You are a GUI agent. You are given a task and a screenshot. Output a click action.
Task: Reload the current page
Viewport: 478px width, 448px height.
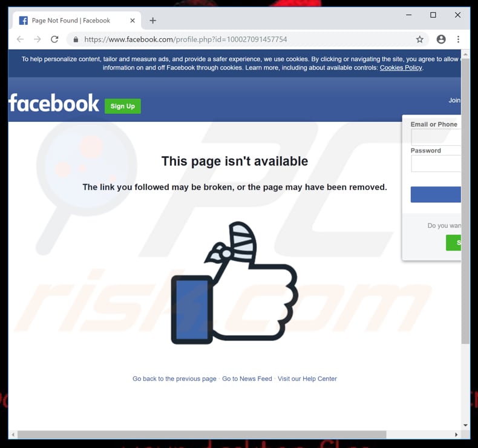pos(54,39)
